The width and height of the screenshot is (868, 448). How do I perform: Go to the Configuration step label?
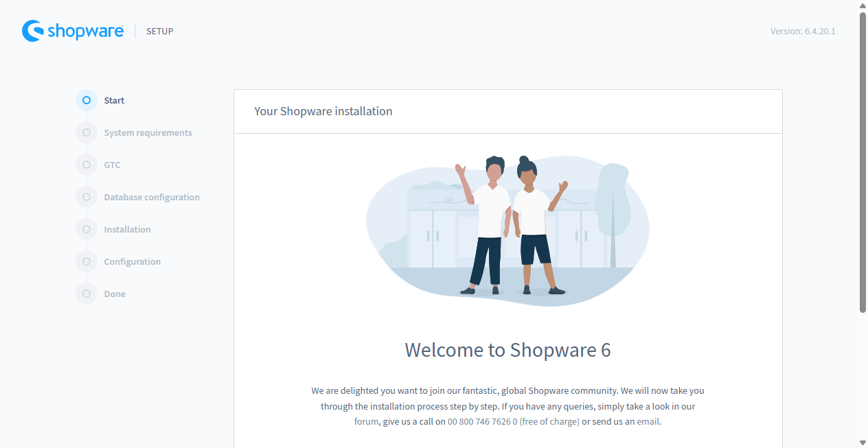[133, 261]
